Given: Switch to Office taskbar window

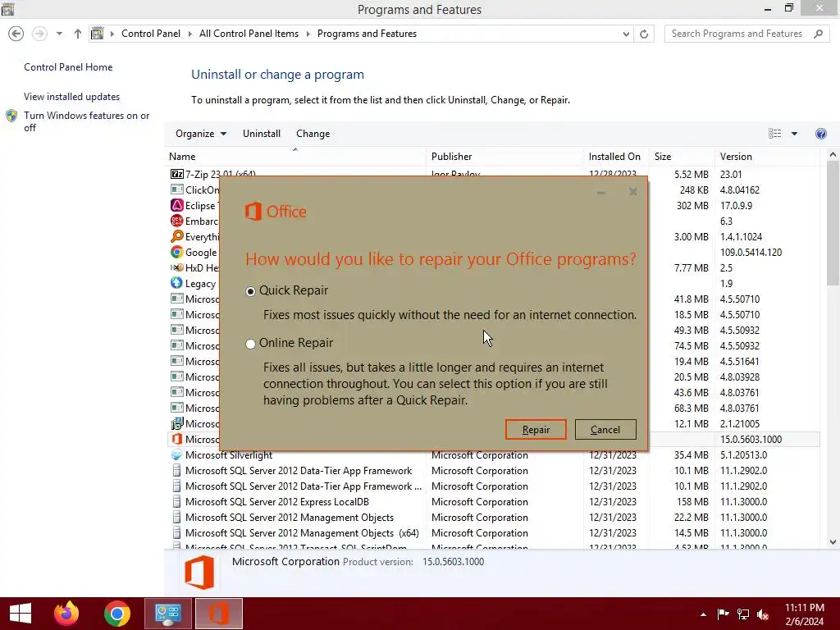Looking at the screenshot, I should (x=218, y=614).
